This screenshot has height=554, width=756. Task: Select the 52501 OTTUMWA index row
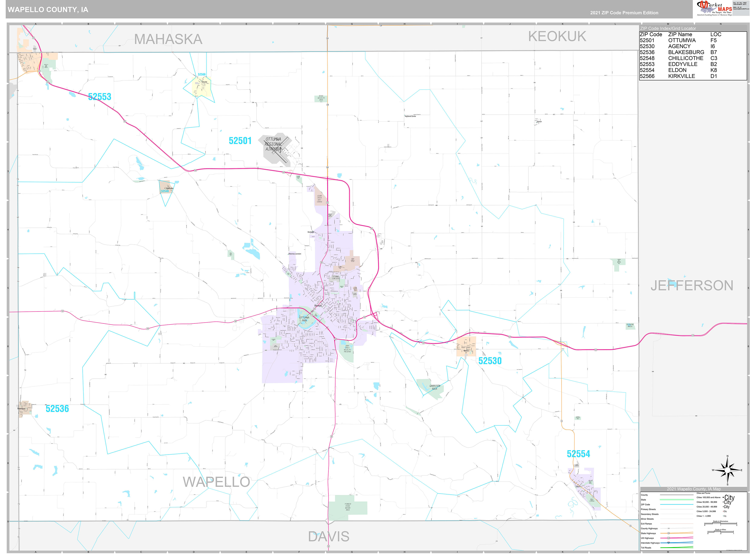point(671,40)
